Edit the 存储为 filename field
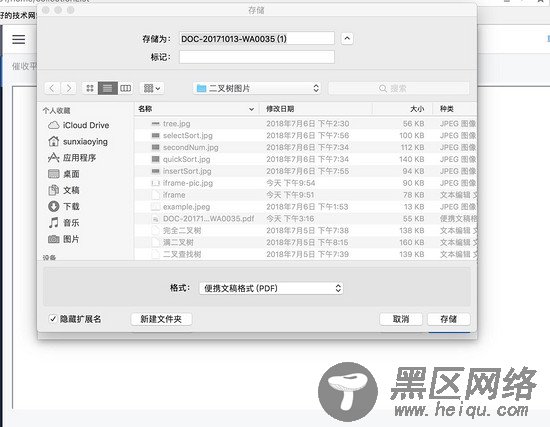Image resolution: width=550 pixels, height=427 pixels. coord(257,38)
